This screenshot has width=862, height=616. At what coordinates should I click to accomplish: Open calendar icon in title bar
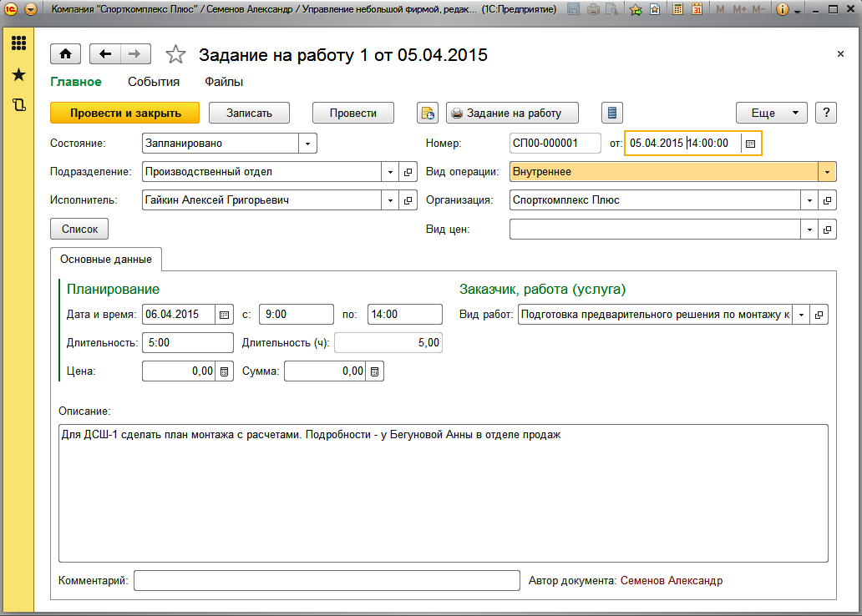(x=697, y=10)
